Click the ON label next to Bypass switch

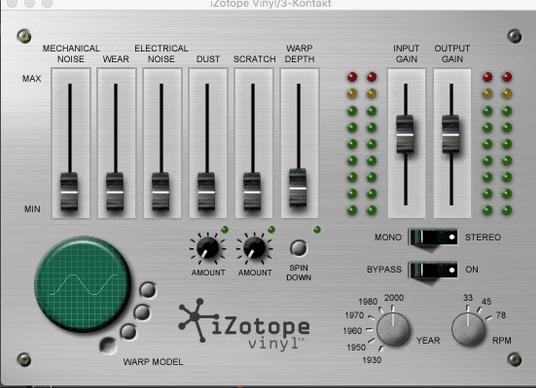click(x=472, y=270)
